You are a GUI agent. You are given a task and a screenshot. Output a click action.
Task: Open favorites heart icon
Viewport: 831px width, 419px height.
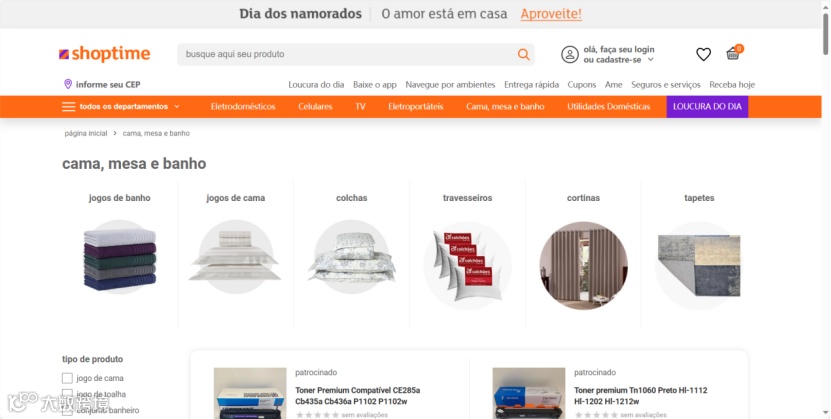coord(703,54)
